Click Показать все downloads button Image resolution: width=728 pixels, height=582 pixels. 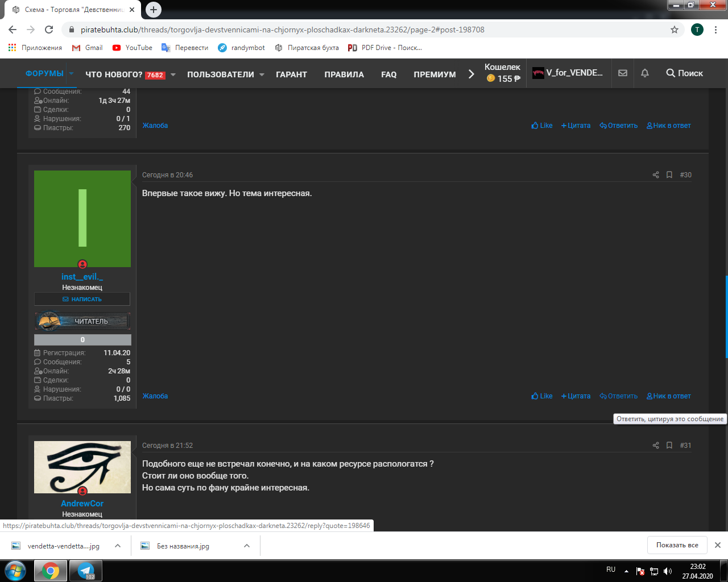pos(677,545)
